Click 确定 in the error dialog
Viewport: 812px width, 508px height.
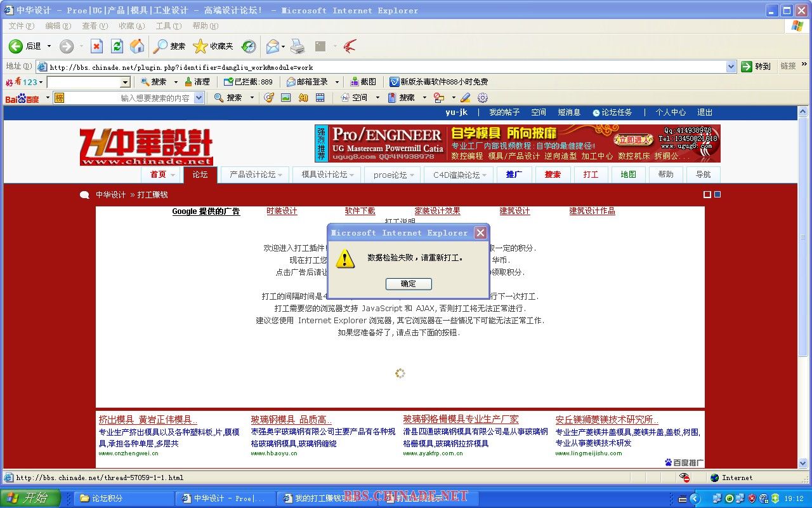pyautogui.click(x=409, y=284)
